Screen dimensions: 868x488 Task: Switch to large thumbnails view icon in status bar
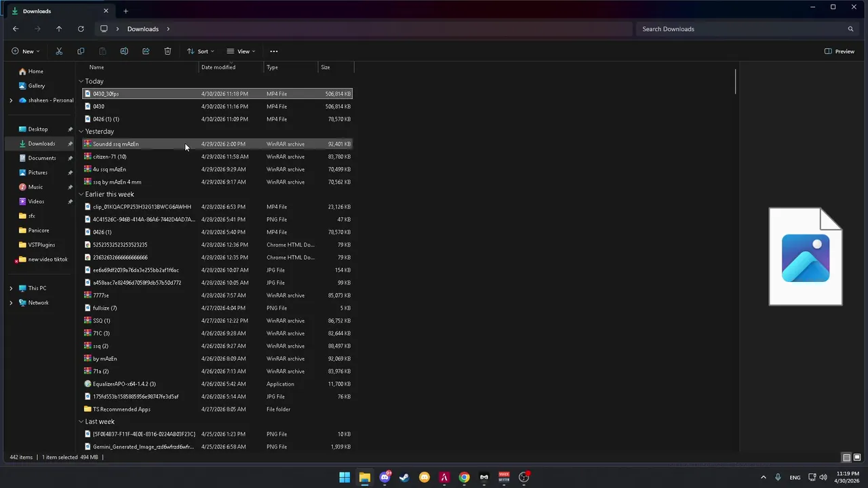[x=857, y=457]
